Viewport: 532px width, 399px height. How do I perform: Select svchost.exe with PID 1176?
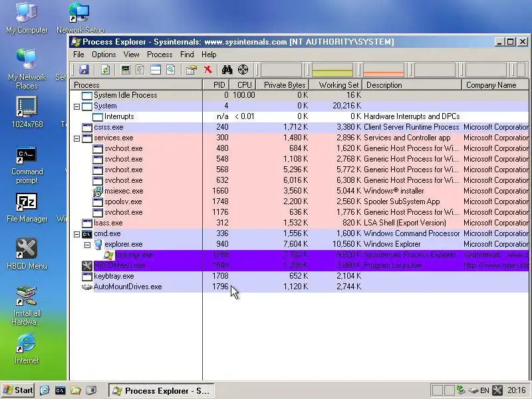coord(299,212)
